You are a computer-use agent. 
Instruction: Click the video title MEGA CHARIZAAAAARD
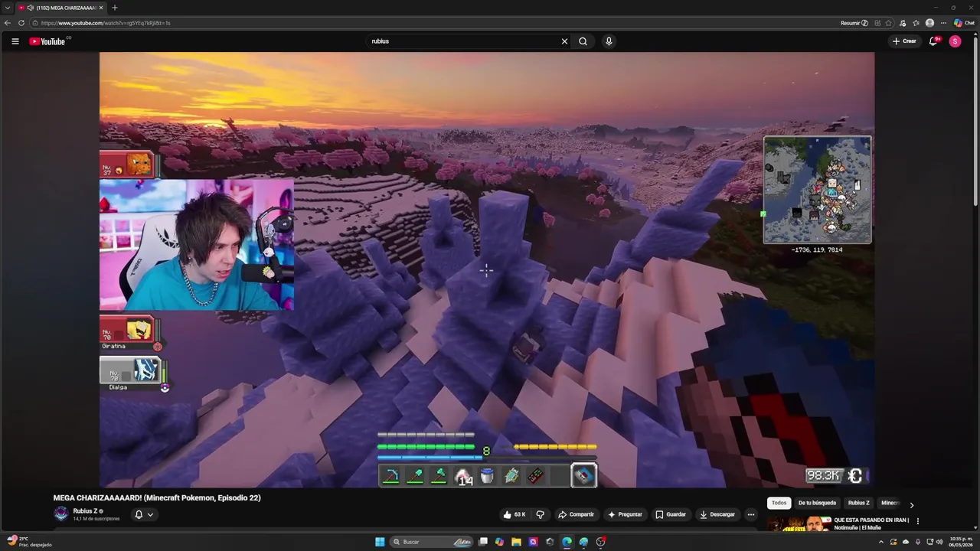point(157,497)
